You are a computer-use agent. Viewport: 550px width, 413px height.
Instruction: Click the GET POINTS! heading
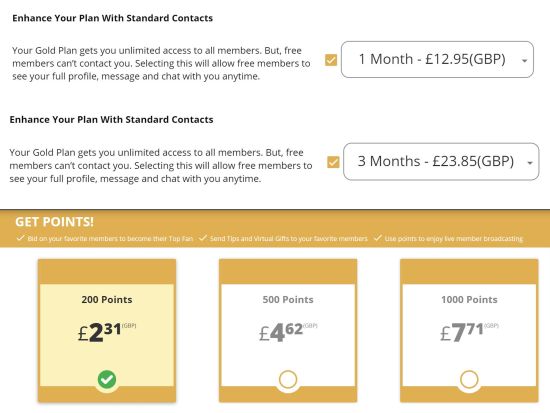[x=54, y=222]
